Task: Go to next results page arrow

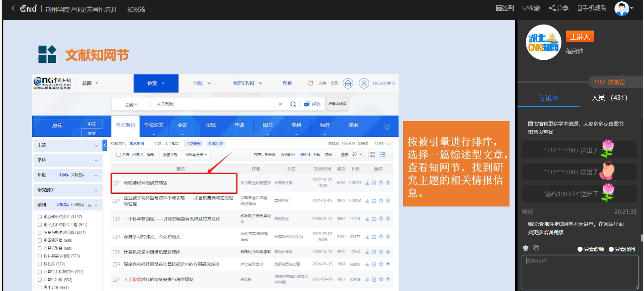Action: point(390,143)
